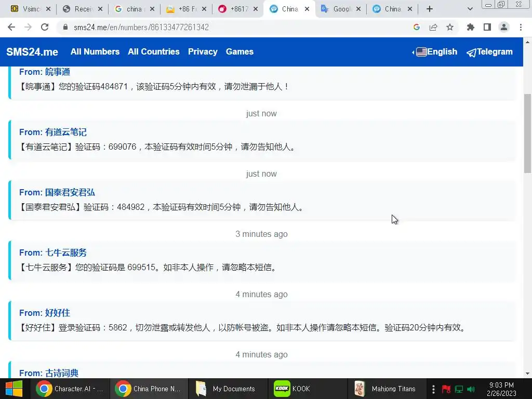Open the Telegram link
Screen dimensions: 532x399
tap(489, 52)
